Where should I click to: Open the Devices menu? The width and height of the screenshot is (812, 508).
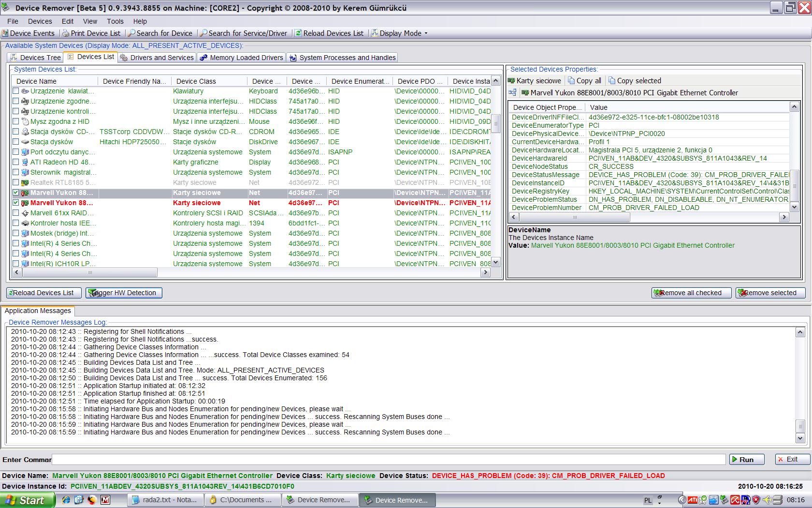point(40,21)
